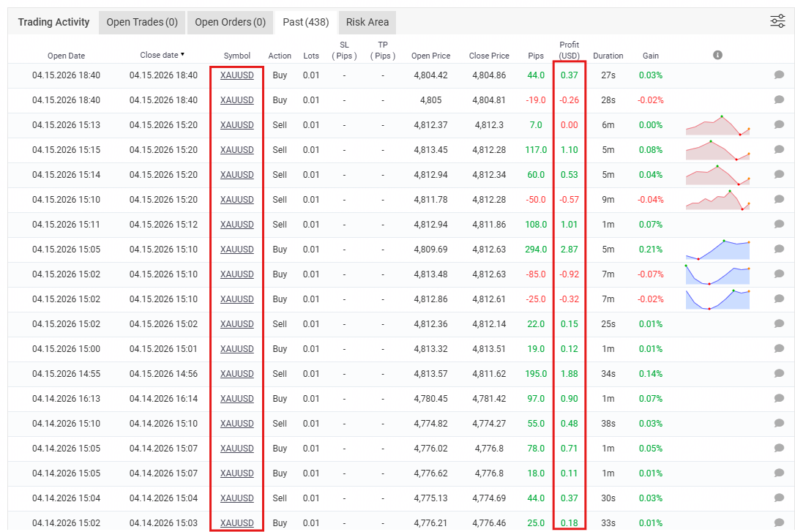Open XAUUSD link for the 294.0 pips trade
The image size is (795, 532).
pyautogui.click(x=236, y=249)
